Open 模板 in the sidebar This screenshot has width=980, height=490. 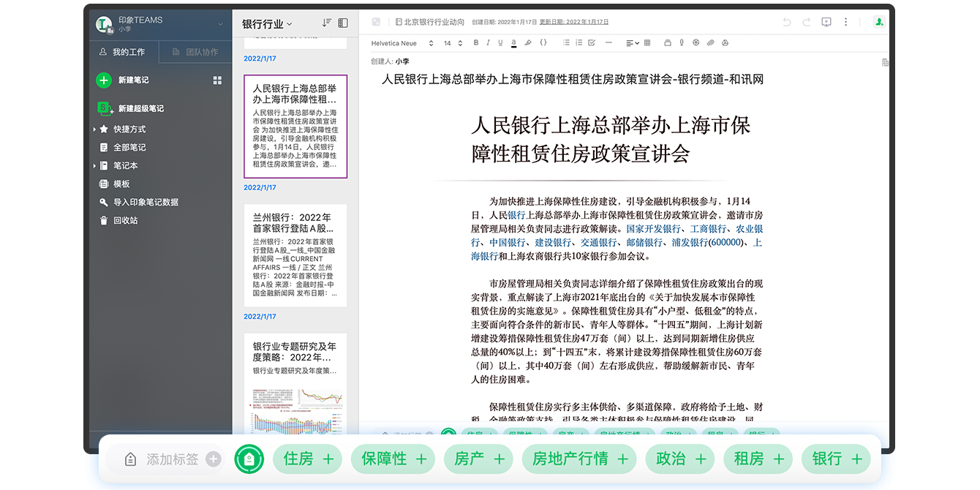pos(115,184)
